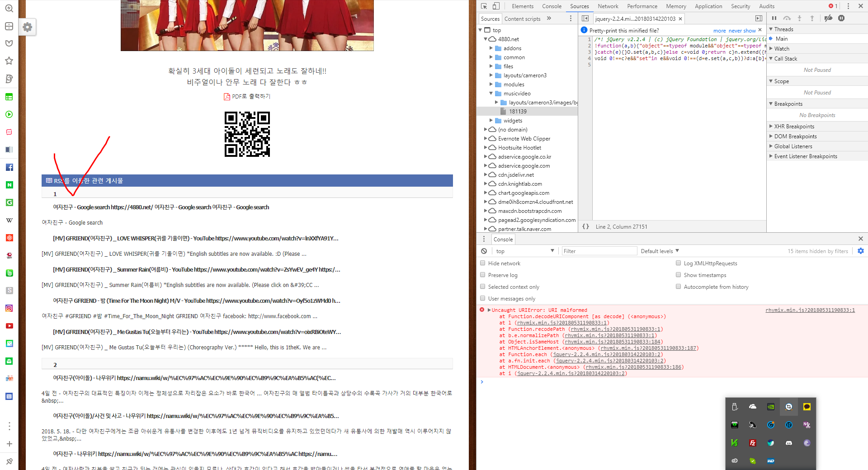Show more Sources navigator tabs chevron

[x=549, y=19]
